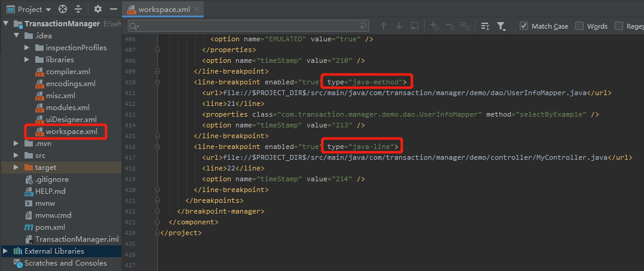Fold closing project tag at line 424
This screenshot has height=271, width=644.
click(x=157, y=233)
